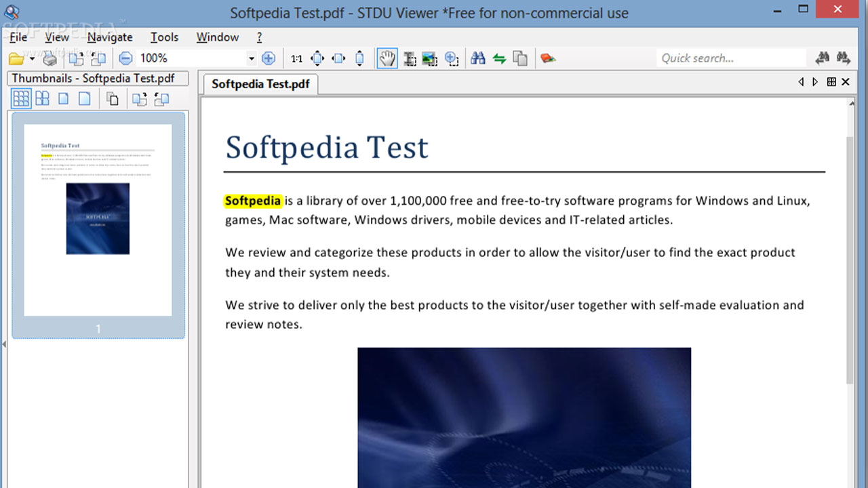Click the zoom selection tool icon
The height and width of the screenshot is (488, 868).
point(452,59)
